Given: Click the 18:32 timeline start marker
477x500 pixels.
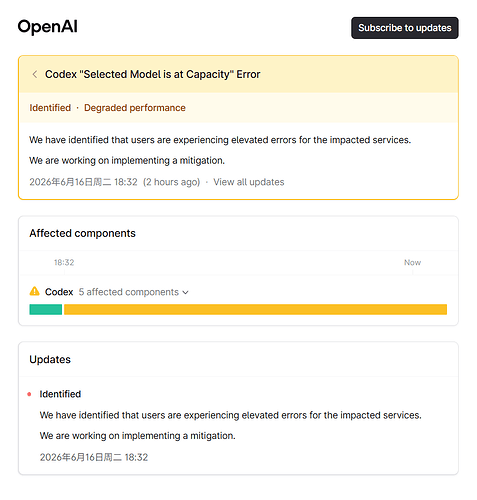Looking at the screenshot, I should (64, 263).
